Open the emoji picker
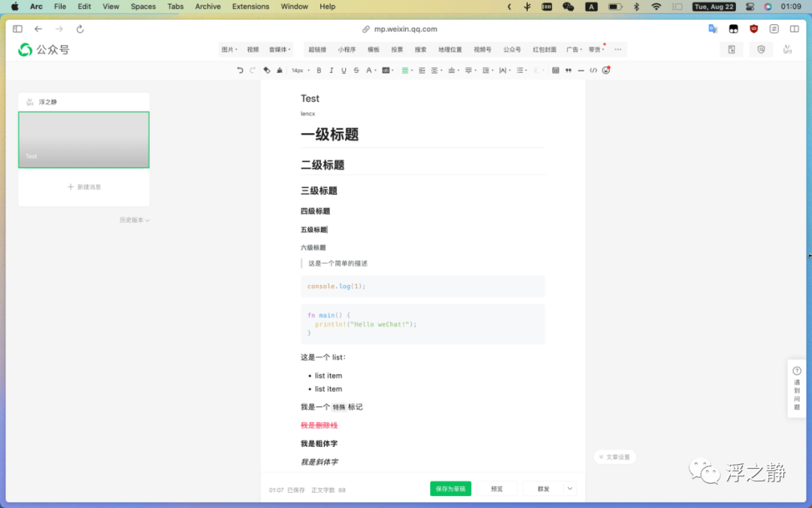Screen dimensions: 812x508 (x=606, y=71)
